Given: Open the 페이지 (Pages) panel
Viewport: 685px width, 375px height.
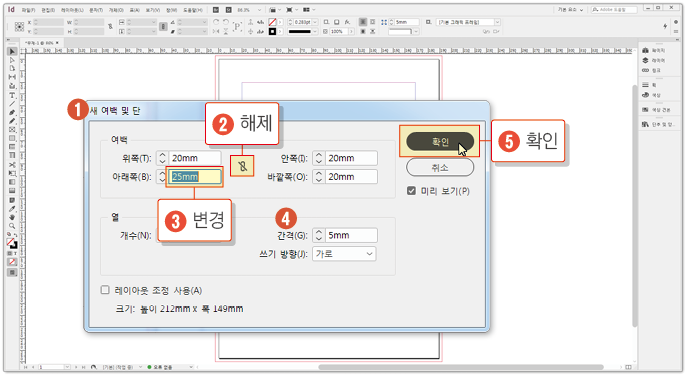Looking at the screenshot, I should click(x=654, y=51).
